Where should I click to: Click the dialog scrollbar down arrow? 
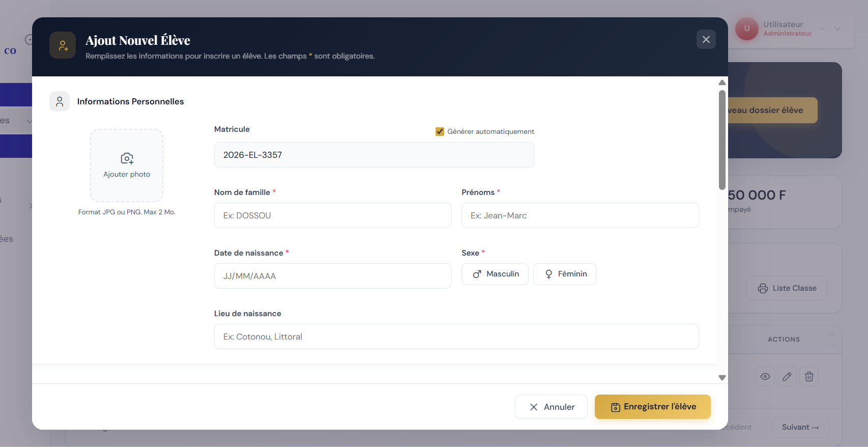pos(722,378)
